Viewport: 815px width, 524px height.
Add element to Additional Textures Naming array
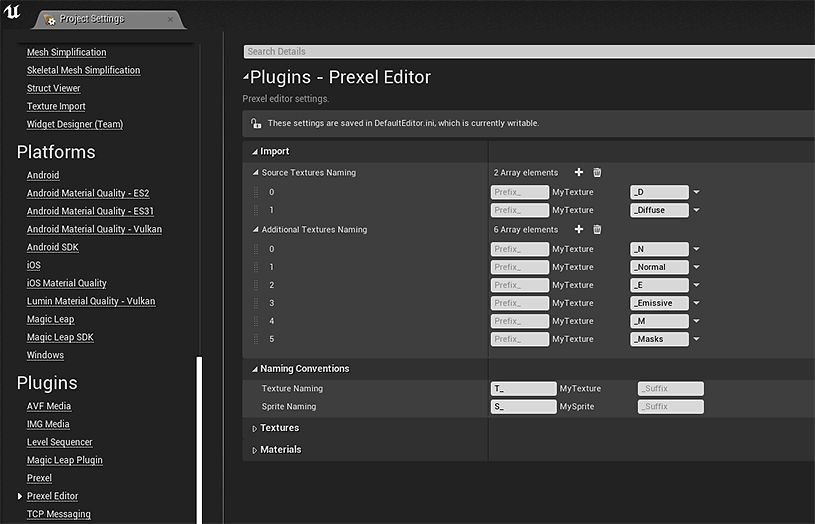[579, 229]
